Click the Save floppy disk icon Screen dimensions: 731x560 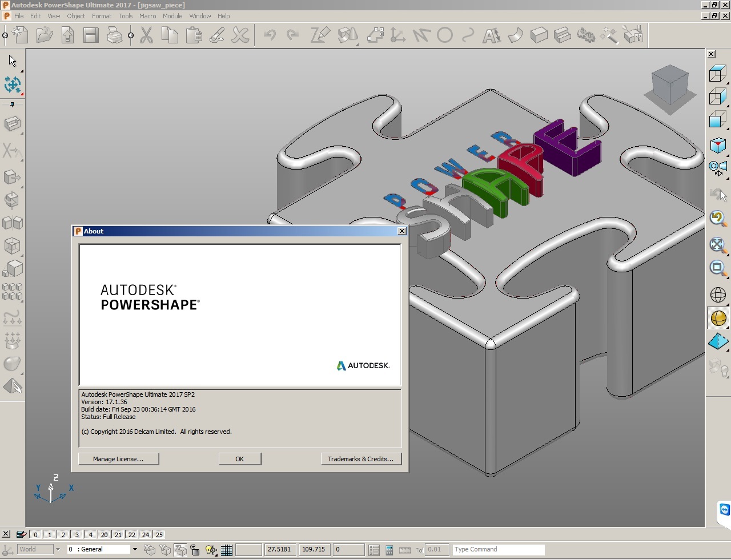pos(91,35)
